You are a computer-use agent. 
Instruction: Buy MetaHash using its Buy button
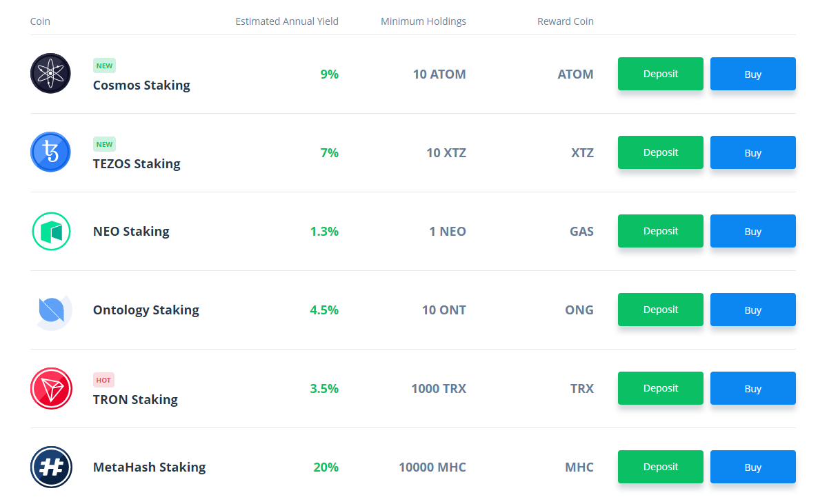pos(752,467)
